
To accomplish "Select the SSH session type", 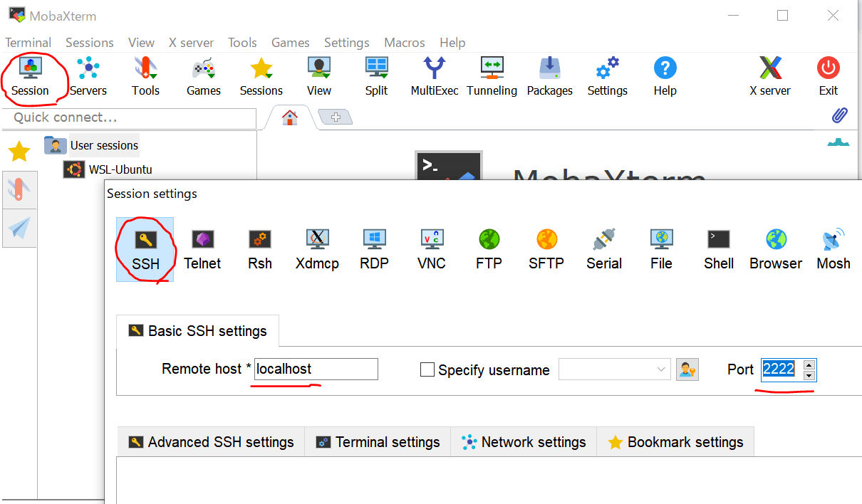I will pyautogui.click(x=145, y=250).
